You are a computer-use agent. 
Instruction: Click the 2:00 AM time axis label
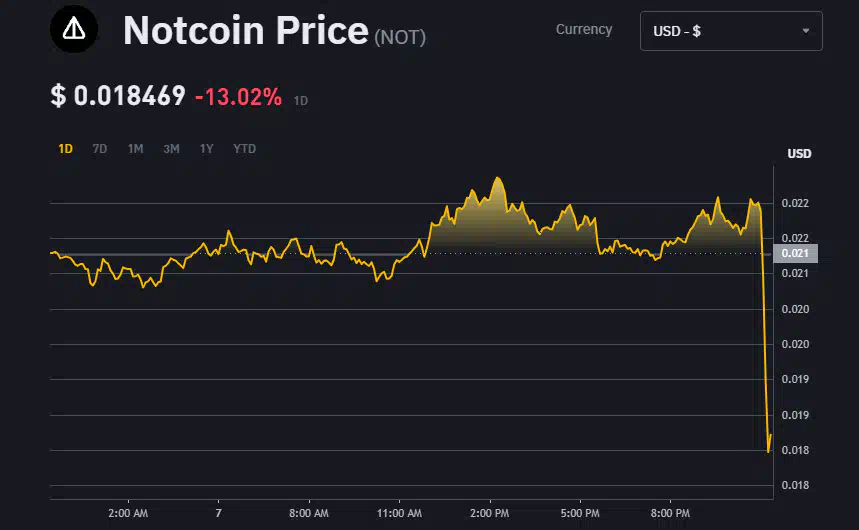[x=128, y=514]
